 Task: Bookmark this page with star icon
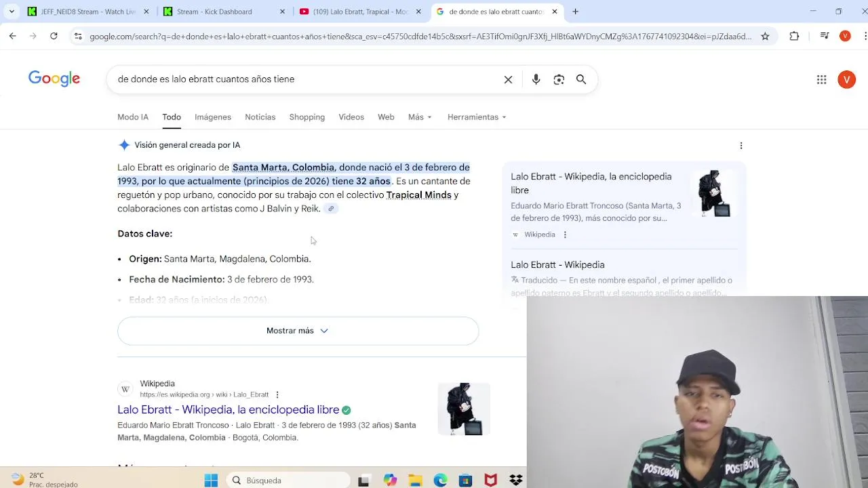tap(765, 36)
